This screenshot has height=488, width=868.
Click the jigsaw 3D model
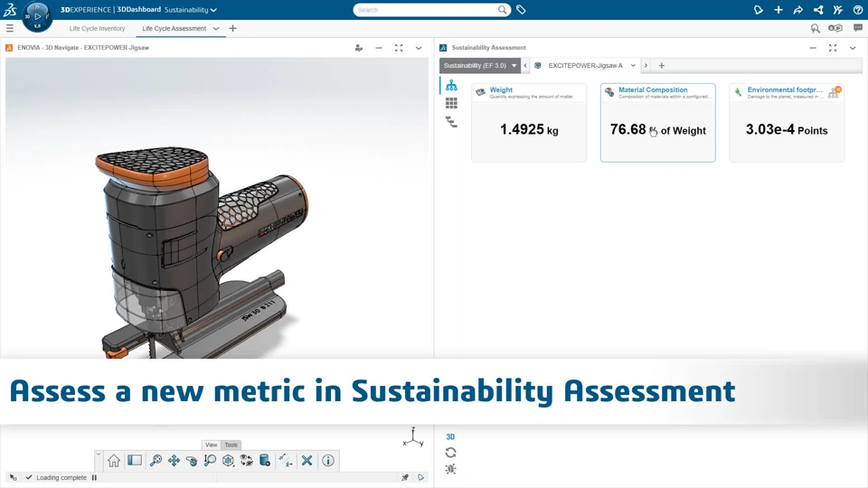coord(202,255)
